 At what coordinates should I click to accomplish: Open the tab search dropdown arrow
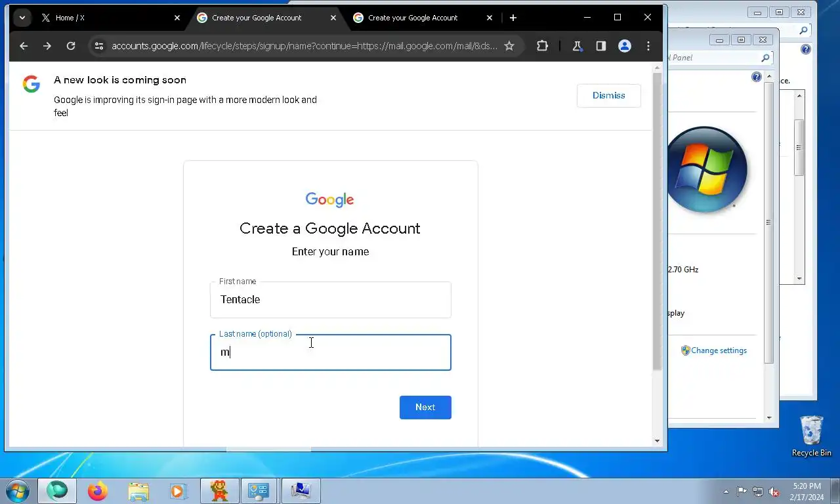[x=22, y=18]
